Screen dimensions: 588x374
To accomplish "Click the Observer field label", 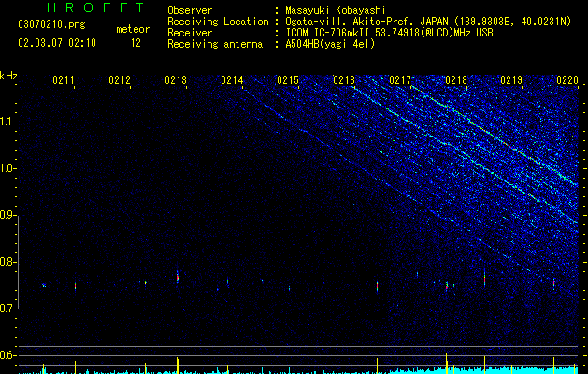I will click(190, 10).
